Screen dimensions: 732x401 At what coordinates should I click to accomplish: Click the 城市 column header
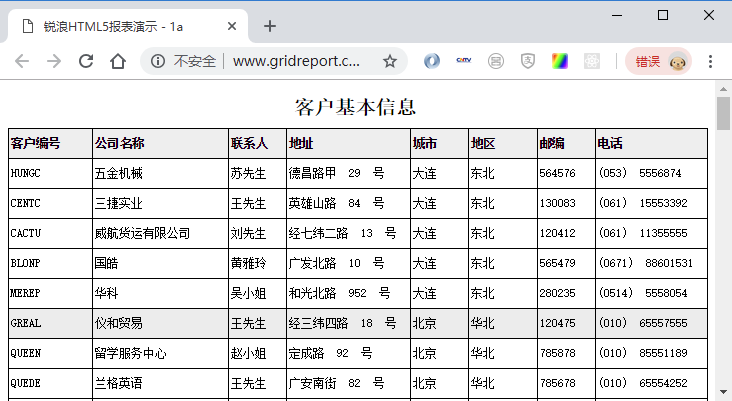click(x=439, y=143)
